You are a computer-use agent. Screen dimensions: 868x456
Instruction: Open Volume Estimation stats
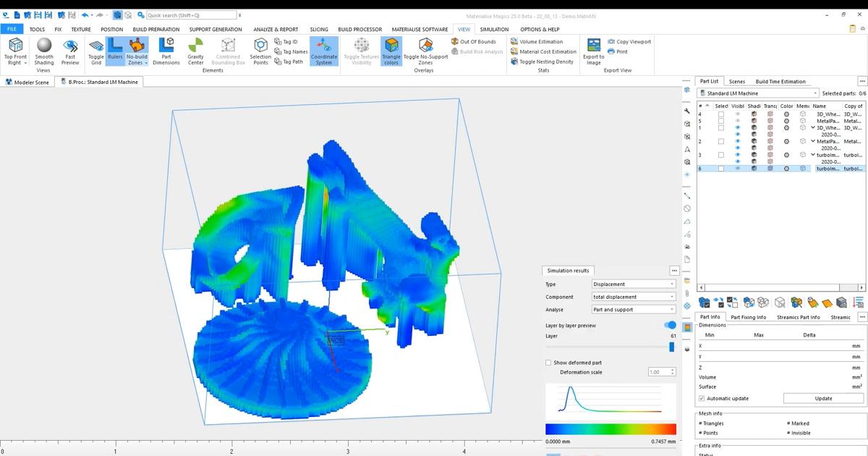pos(540,42)
